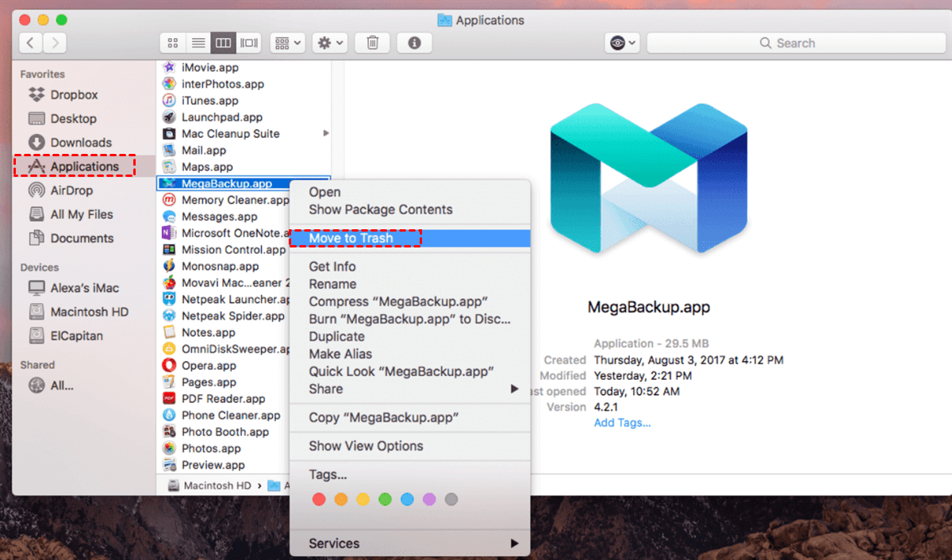Screen dimensions: 952x560
Task: Switch to cover flow view mode
Action: [x=249, y=43]
